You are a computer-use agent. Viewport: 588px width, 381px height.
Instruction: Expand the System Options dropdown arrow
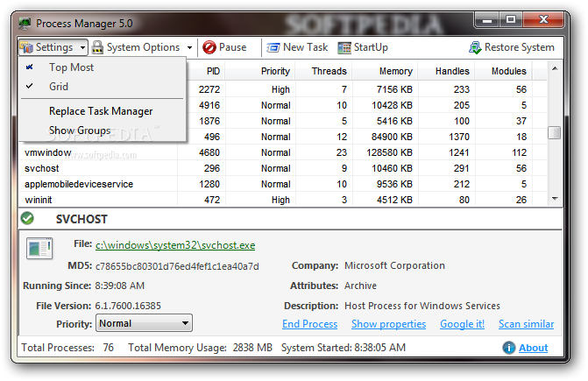point(190,47)
